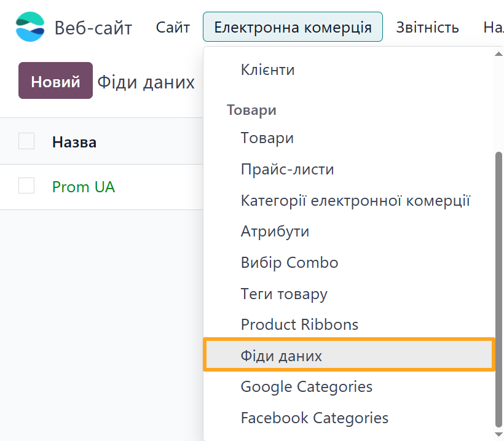Toggle the select-all checkbox beside Назва

point(26,141)
